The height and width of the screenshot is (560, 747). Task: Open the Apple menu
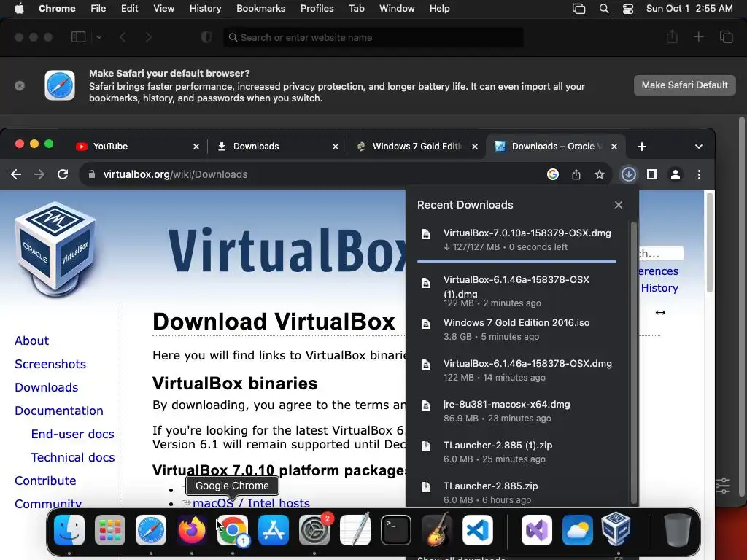(x=19, y=9)
